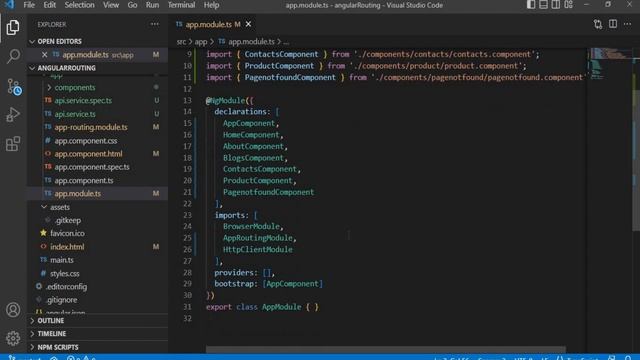Place cursor on HttpClientModule line 26
The height and width of the screenshot is (360, 640).
pos(258,249)
